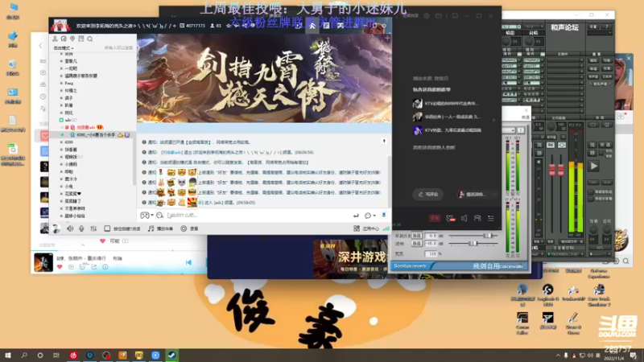Adjust the reverb 混响 level slider
This screenshot has height=362, width=644.
473,244
